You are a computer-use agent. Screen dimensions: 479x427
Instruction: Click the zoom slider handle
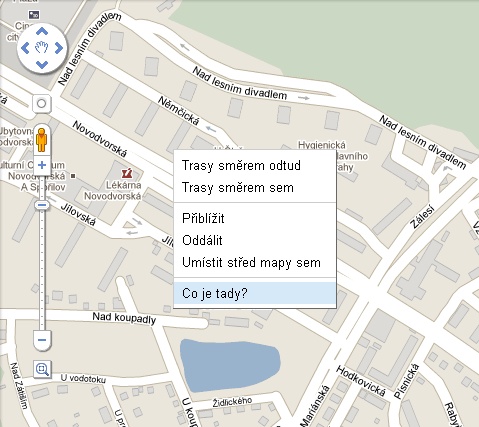click(42, 205)
